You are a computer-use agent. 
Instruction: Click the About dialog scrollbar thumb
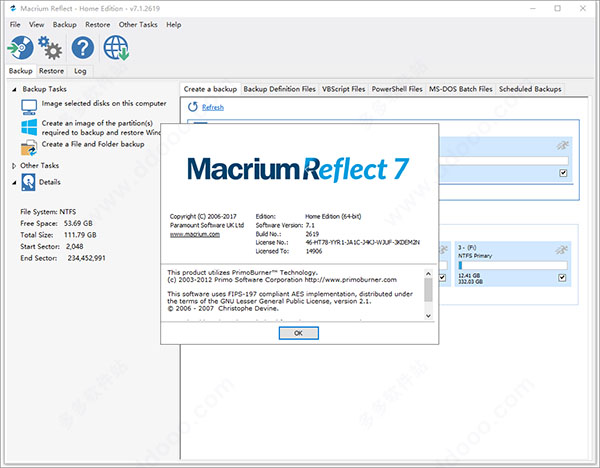[428, 290]
